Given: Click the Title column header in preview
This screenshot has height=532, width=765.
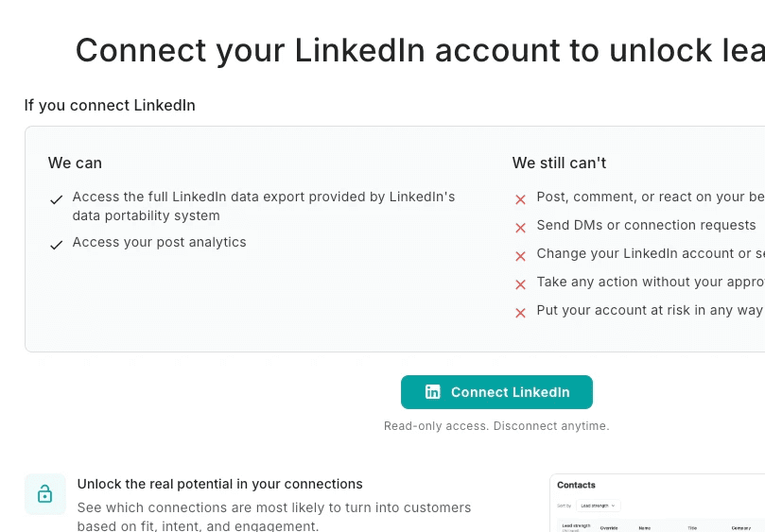Looking at the screenshot, I should click(x=692, y=528).
